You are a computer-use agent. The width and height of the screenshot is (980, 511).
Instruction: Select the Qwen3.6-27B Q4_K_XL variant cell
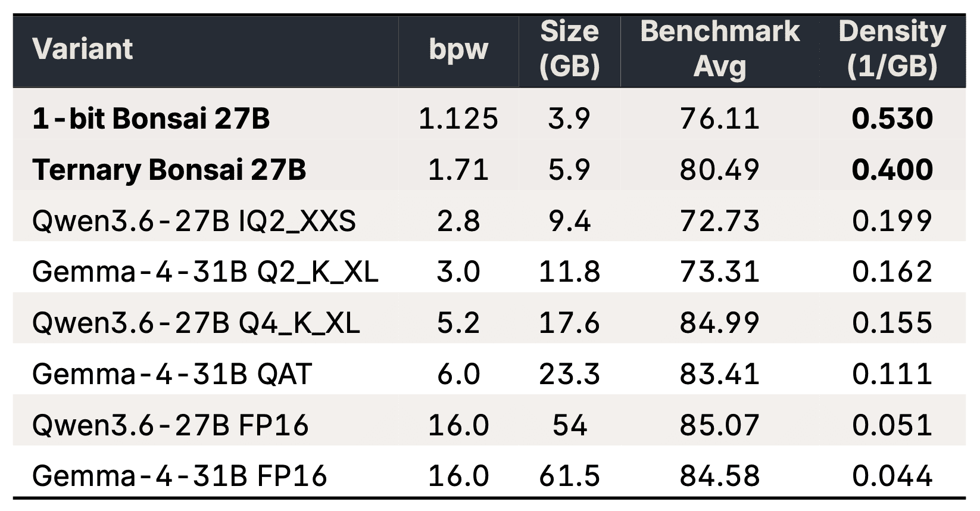click(196, 323)
